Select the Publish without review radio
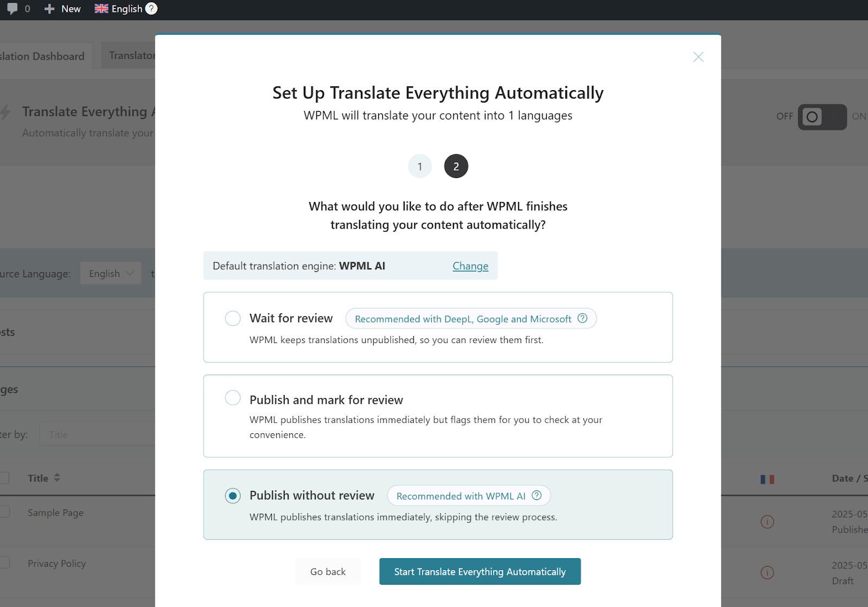Image resolution: width=868 pixels, height=607 pixels. point(233,495)
